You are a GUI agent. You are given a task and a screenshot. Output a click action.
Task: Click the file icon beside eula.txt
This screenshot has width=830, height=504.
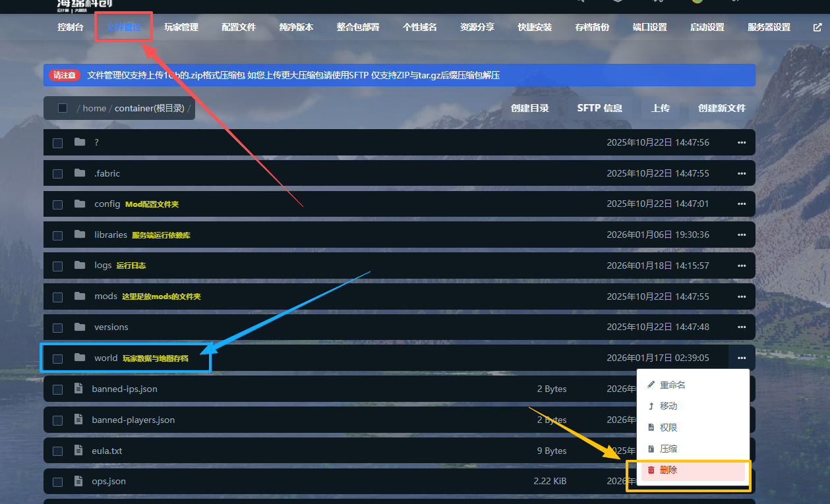(x=79, y=451)
